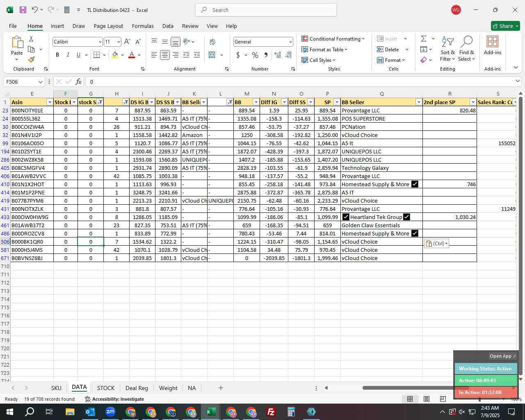Click the Fill Color bucket swatch
The image size is (525, 420).
point(115,55)
